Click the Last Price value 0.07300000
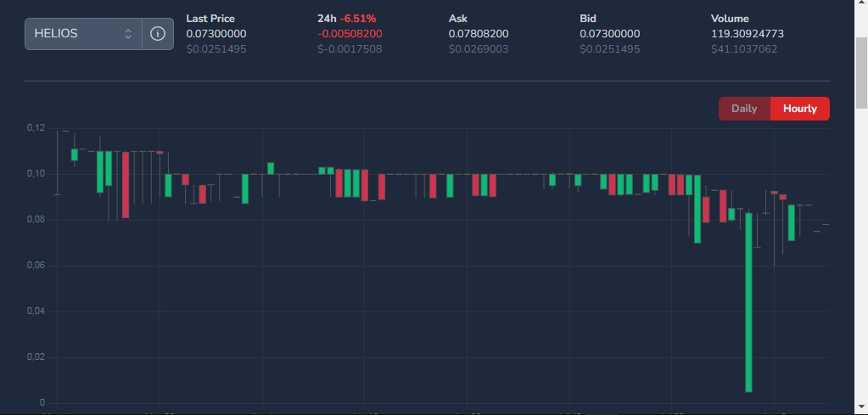 216,34
